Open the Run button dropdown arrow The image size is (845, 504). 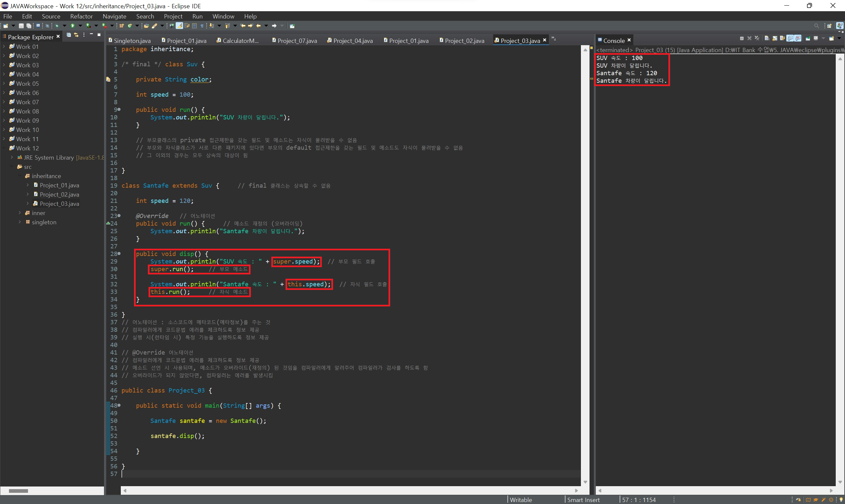tap(80, 26)
